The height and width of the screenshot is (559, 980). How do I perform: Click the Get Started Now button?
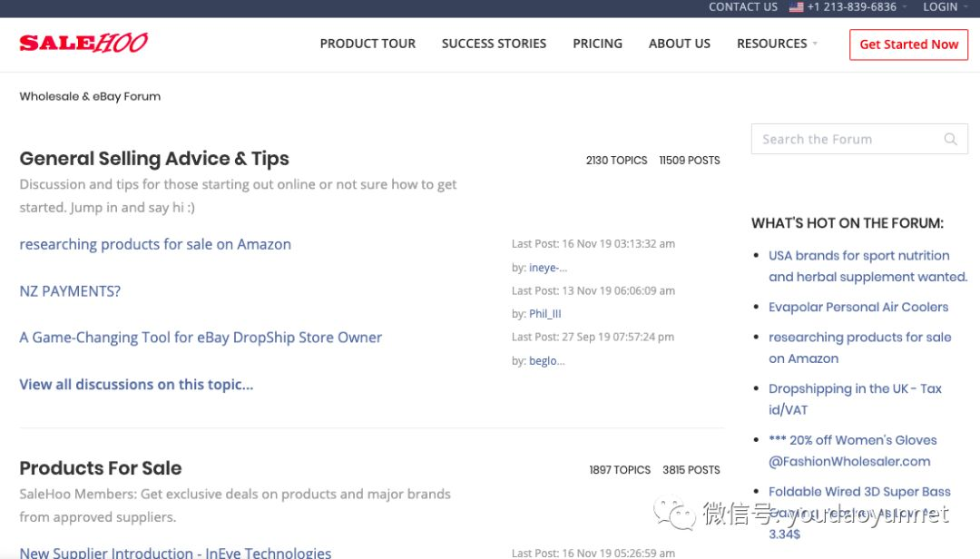[908, 44]
